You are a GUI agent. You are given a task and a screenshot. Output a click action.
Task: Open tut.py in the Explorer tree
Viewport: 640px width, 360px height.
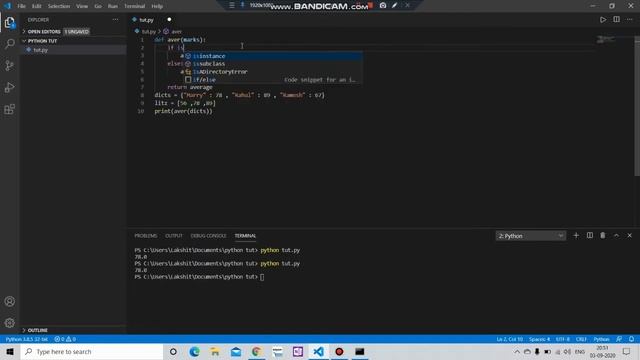coord(41,50)
